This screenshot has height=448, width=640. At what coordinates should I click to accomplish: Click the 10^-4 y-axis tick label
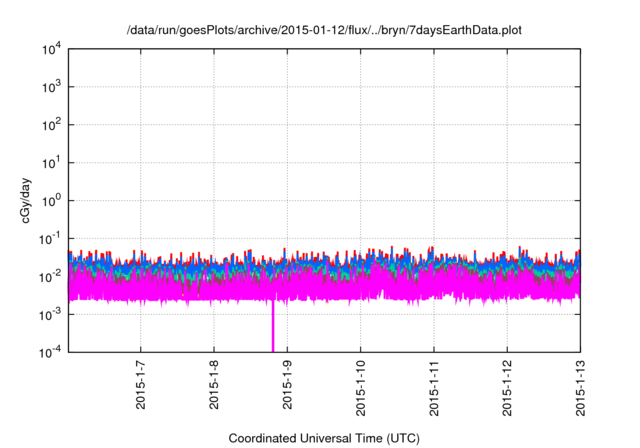tap(50, 352)
